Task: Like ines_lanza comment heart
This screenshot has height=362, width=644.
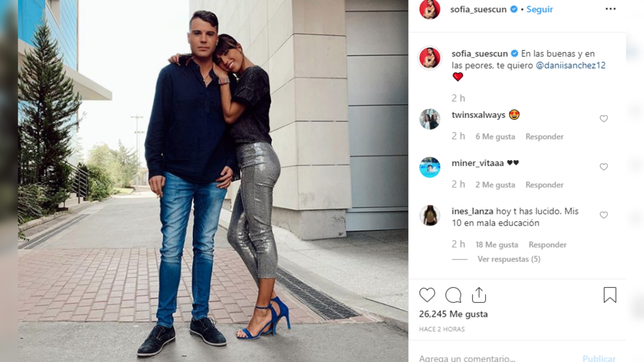Action: pos(604,215)
